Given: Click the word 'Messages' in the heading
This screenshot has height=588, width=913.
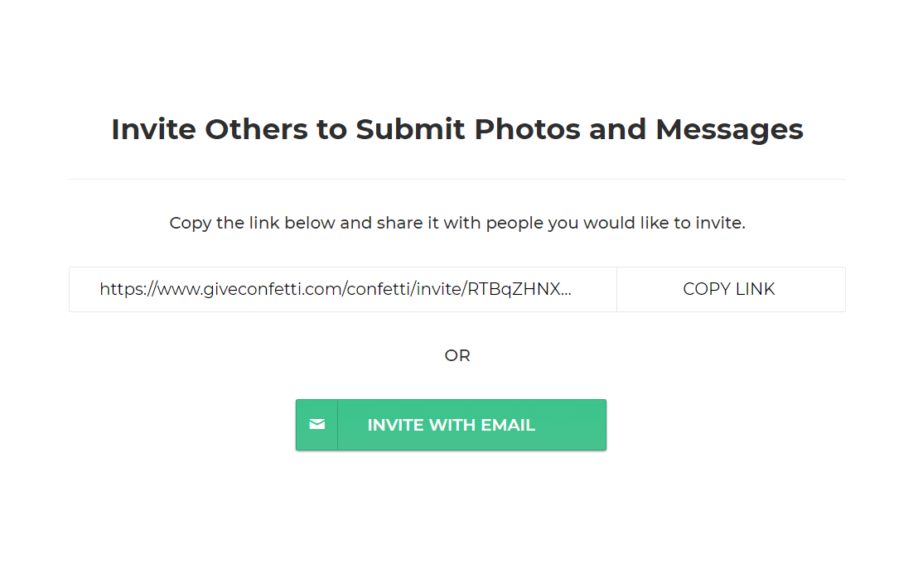Looking at the screenshot, I should (729, 129).
